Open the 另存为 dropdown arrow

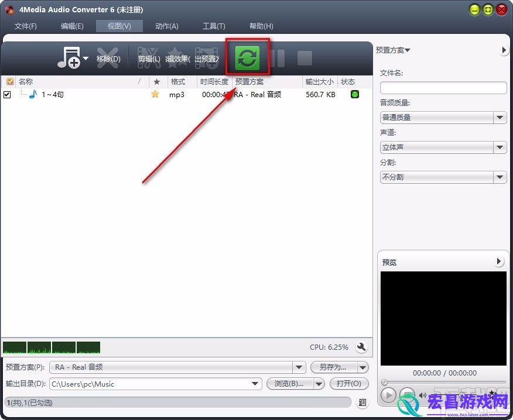[x=362, y=367]
